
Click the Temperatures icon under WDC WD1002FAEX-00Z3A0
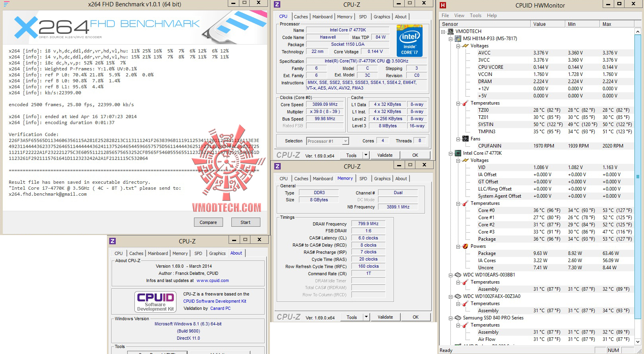pos(466,303)
